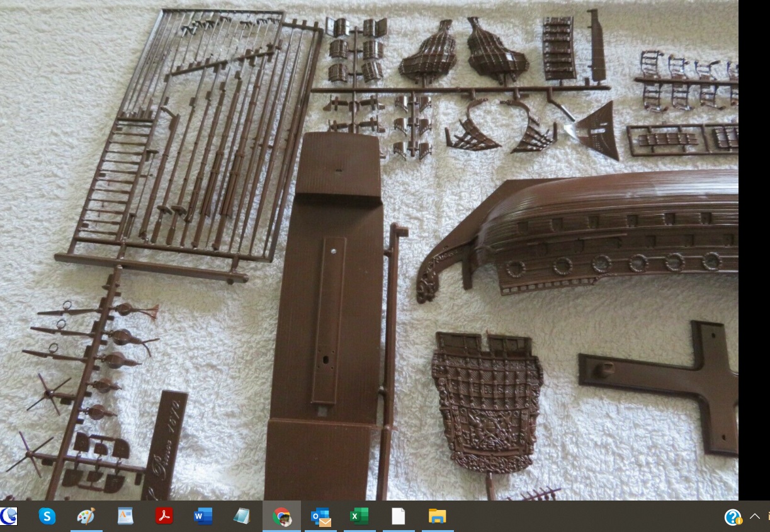Screen dimensions: 770x532
Task: Click the ship hull half in photo
Action: pos(577,237)
